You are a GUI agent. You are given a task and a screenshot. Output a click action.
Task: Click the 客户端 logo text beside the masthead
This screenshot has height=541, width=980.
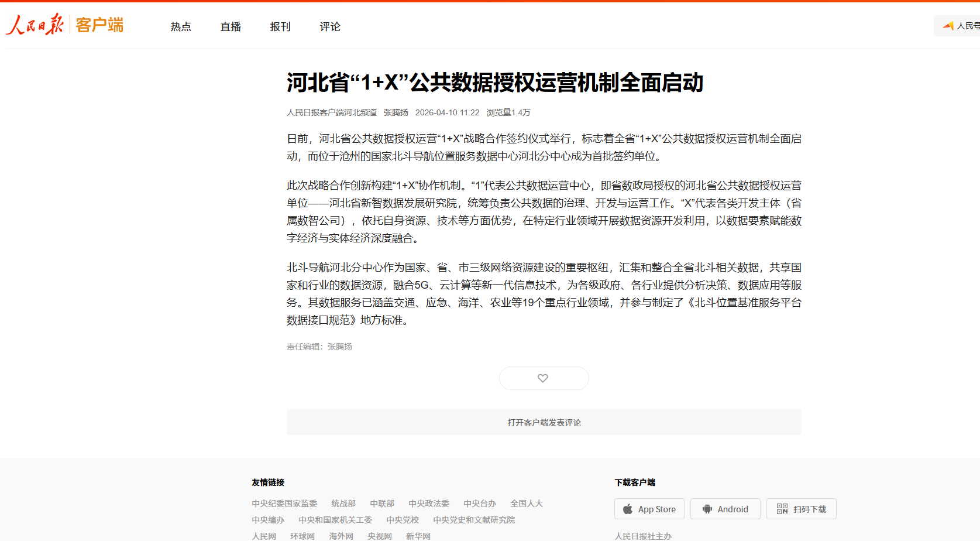point(98,25)
